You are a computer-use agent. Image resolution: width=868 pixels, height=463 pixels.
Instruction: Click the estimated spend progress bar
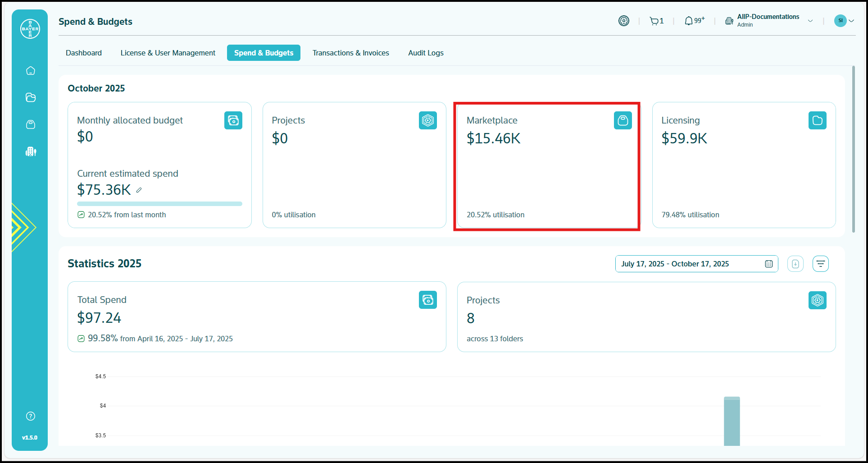[x=159, y=204]
